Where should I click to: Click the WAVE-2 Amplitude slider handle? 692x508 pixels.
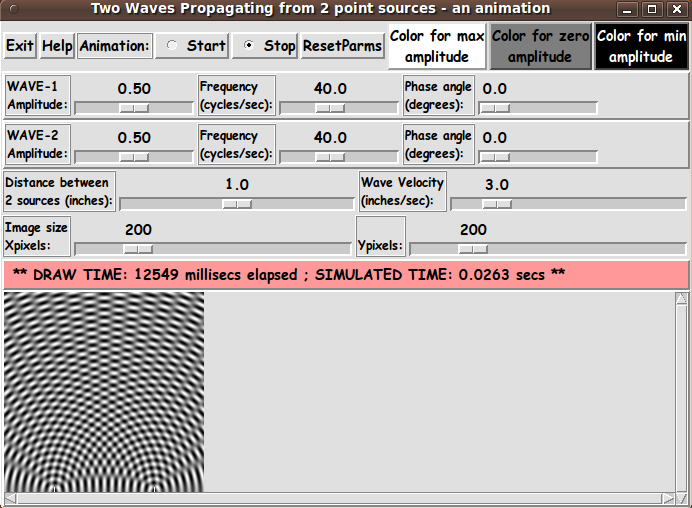click(x=134, y=157)
